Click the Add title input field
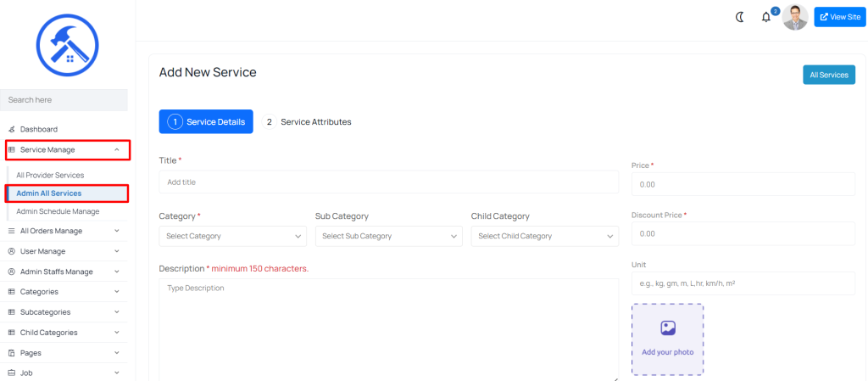Image resolution: width=868 pixels, height=381 pixels. pos(388,182)
